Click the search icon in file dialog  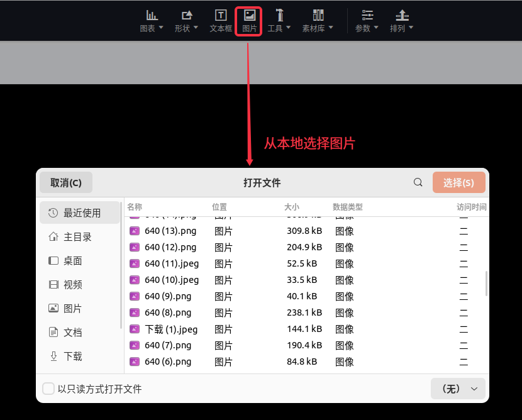pos(418,182)
